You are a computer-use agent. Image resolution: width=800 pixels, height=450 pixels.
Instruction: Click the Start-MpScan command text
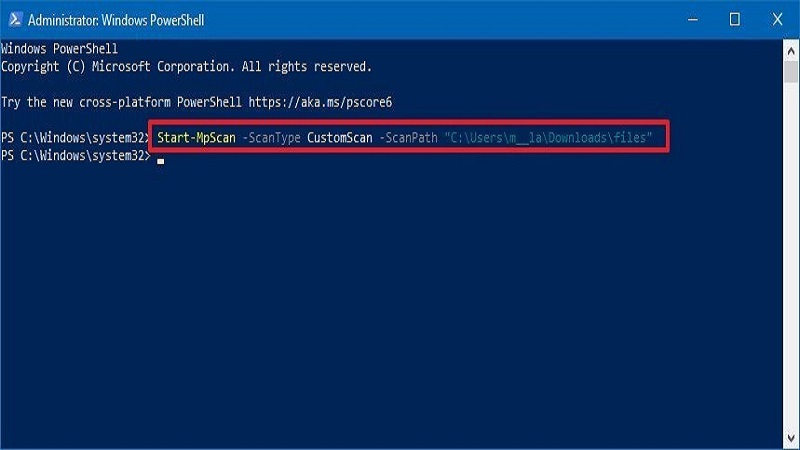[x=196, y=137]
